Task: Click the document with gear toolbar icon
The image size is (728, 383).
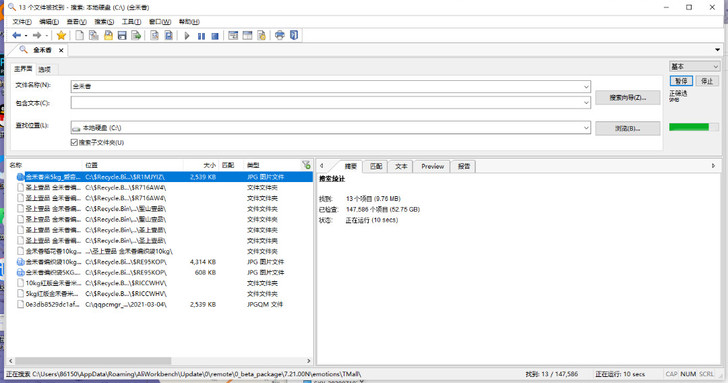Action: click(261, 35)
